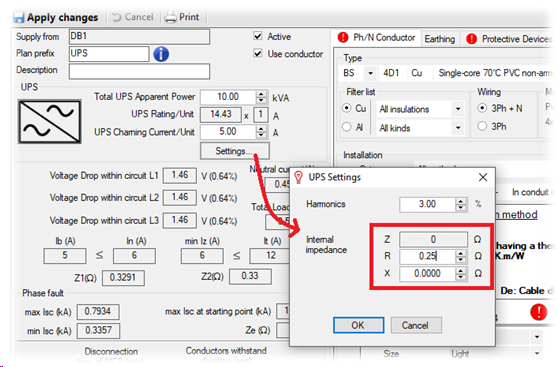This screenshot has width=557, height=367.
Task: Open the blue info icon beside Plan prefix
Action: (161, 54)
